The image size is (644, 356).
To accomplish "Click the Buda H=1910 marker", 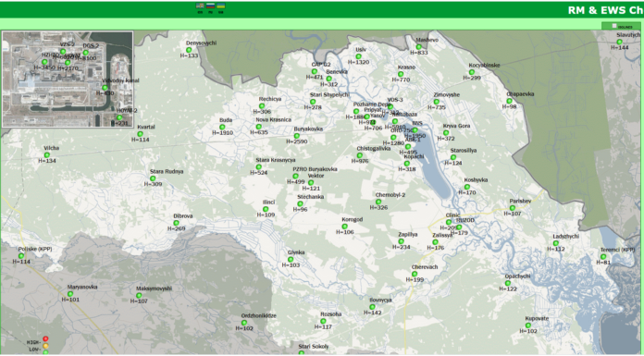I will pyautogui.click(x=222, y=127).
